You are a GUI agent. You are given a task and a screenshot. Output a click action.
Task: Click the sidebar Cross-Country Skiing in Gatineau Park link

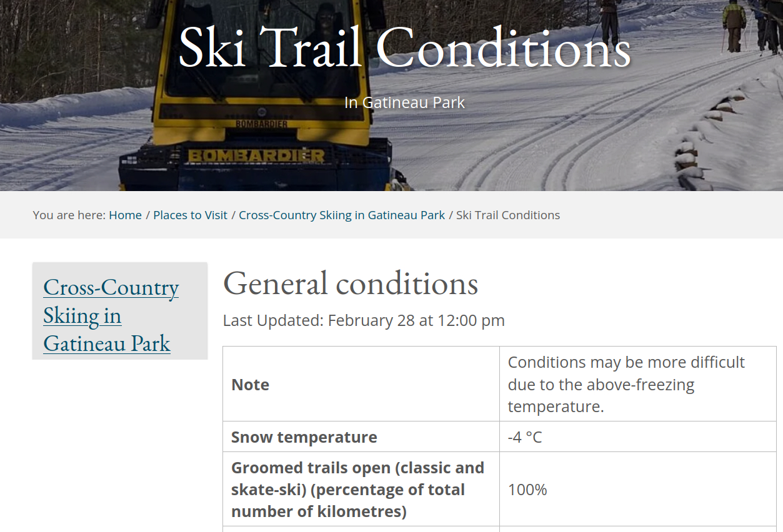click(x=111, y=315)
